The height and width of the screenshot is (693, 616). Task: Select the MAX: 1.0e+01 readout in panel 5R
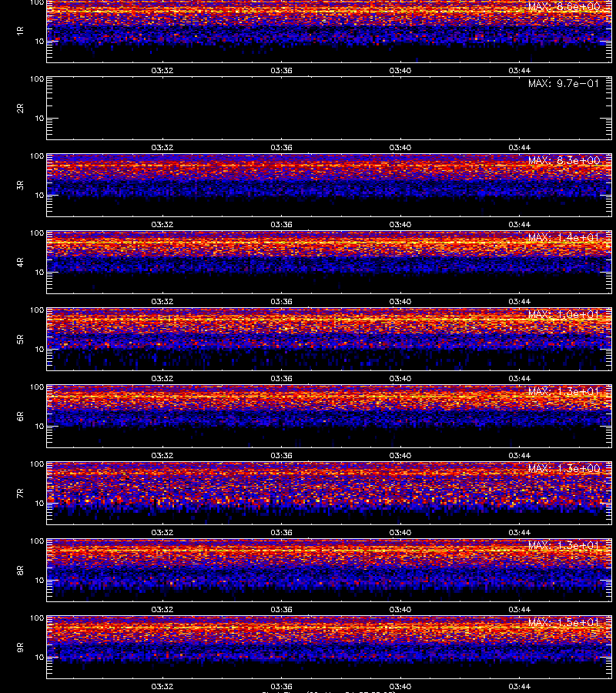point(564,314)
